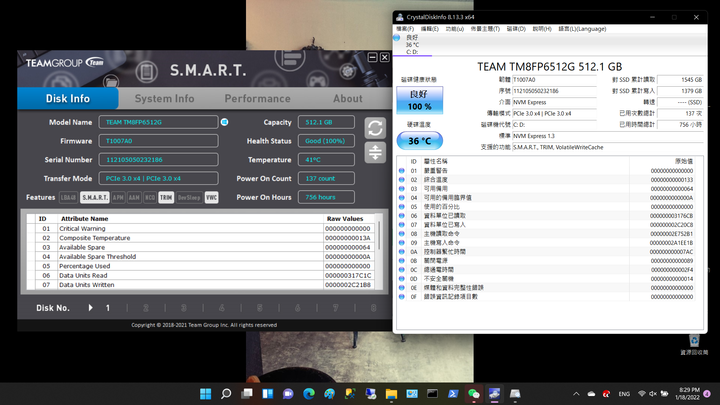Open WeChat from the taskbar
The image size is (720, 405).
click(473, 394)
